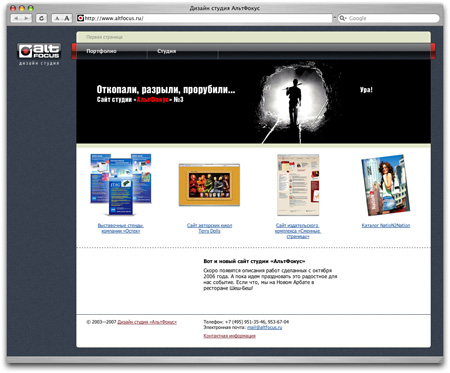
Task: Click the altfocus.ru address field
Action: [x=204, y=18]
